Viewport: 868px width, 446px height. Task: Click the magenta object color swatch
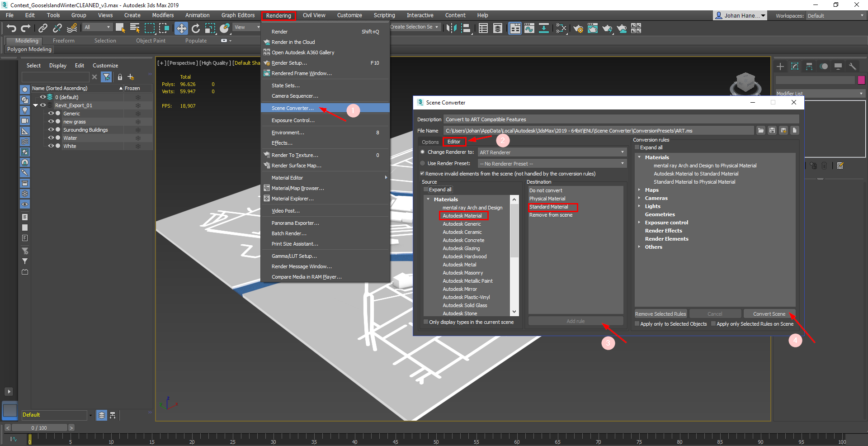point(861,80)
